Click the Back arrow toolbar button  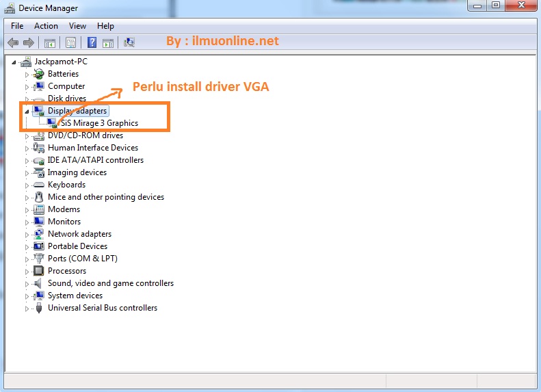click(13, 42)
